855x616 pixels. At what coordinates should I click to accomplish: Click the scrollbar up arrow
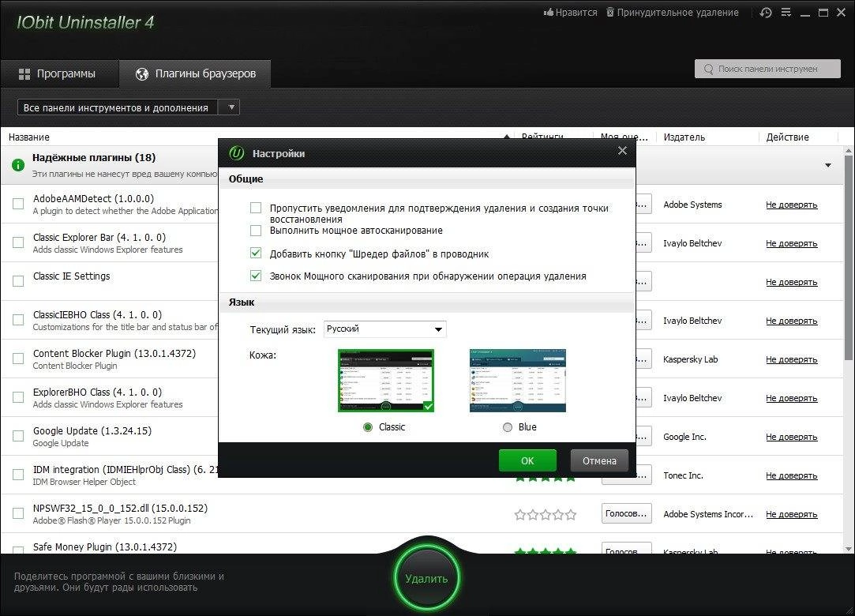pos(849,150)
